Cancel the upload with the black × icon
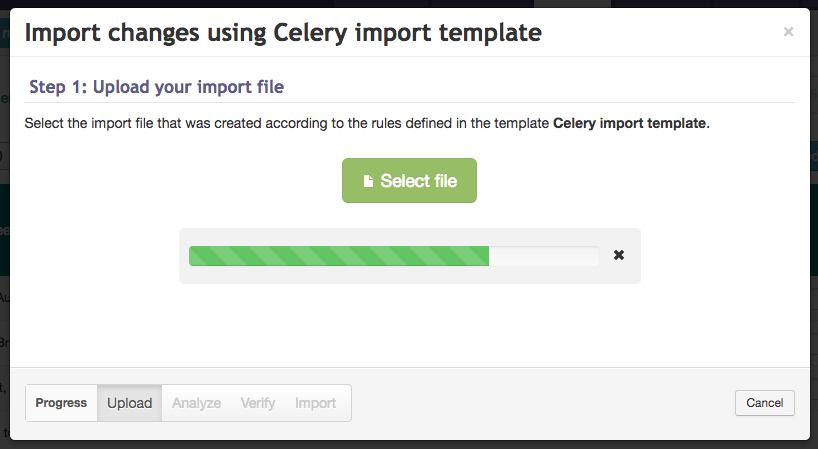Viewport: 818px width, 449px height. tap(619, 255)
